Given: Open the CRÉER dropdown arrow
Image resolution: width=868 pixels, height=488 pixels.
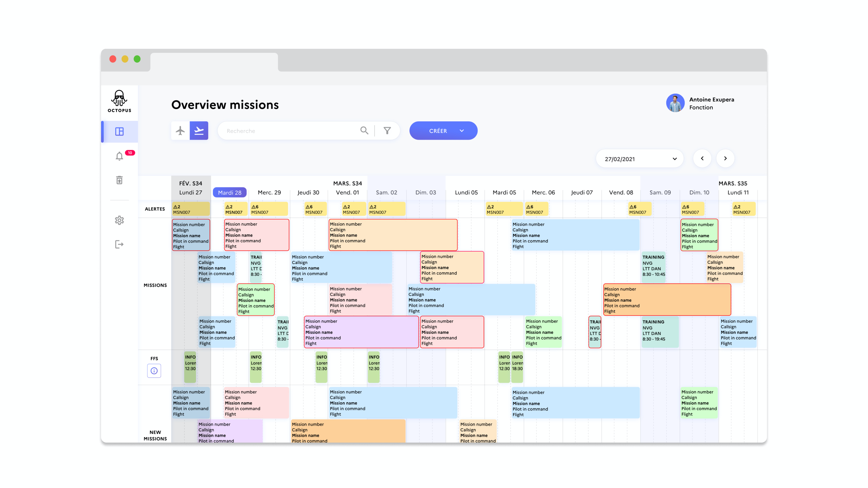Looking at the screenshot, I should [461, 131].
